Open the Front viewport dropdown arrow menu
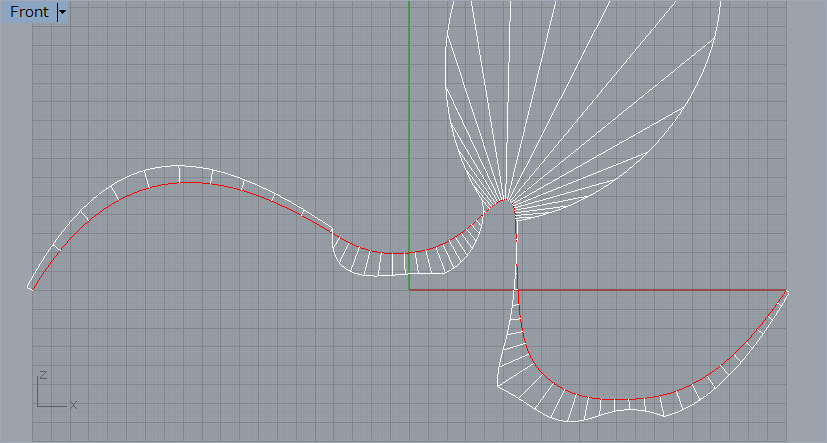Screen dimensions: 827x443 click(x=62, y=12)
